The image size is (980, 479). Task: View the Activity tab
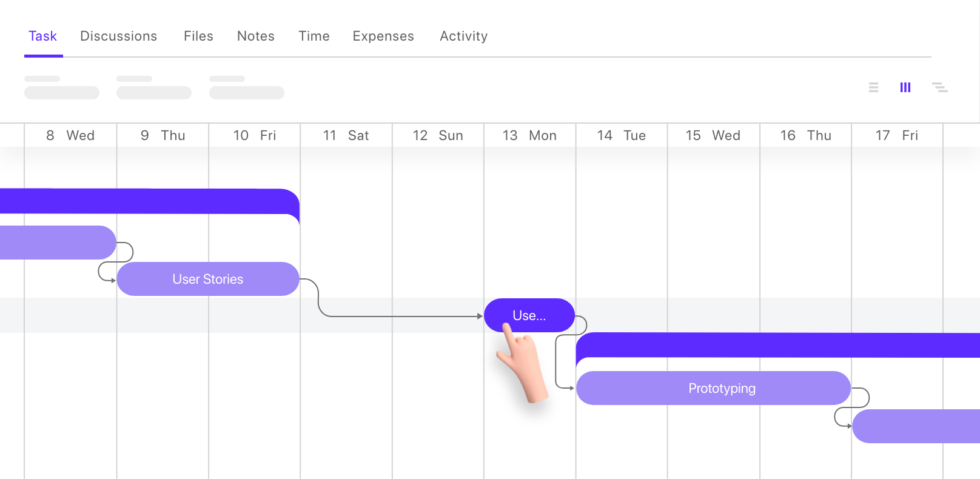coord(464,36)
